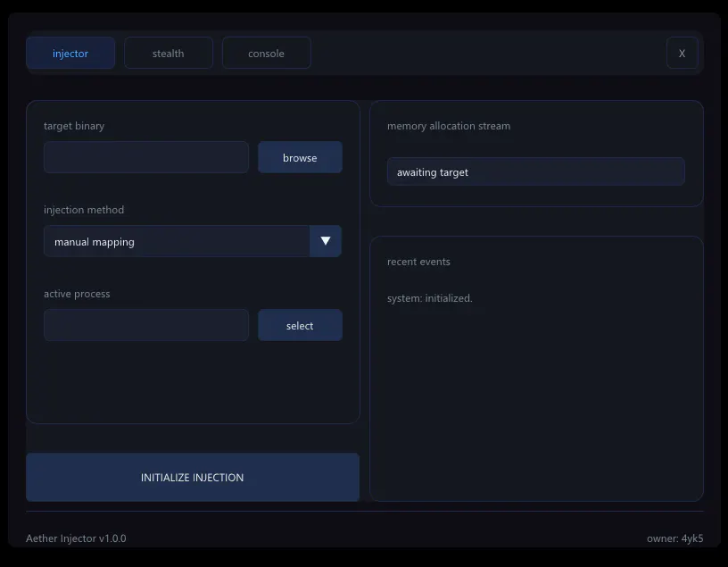
Task: Click the 'owner: 4yk5' footer text
Action: coord(675,538)
